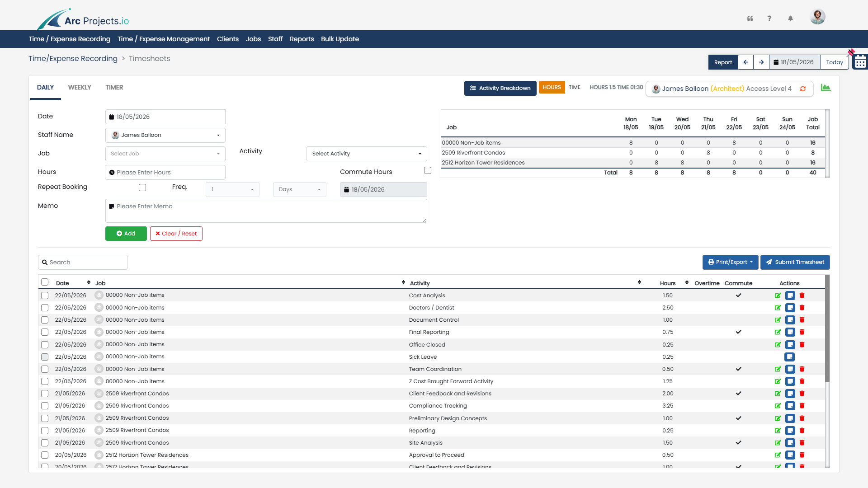Viewport: 868px width, 488px height.
Task: Select all rows with header checkbox
Action: pos(45,282)
